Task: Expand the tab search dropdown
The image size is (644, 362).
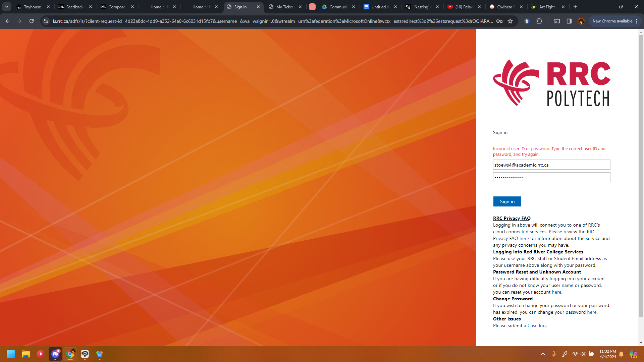Action: (x=7, y=7)
